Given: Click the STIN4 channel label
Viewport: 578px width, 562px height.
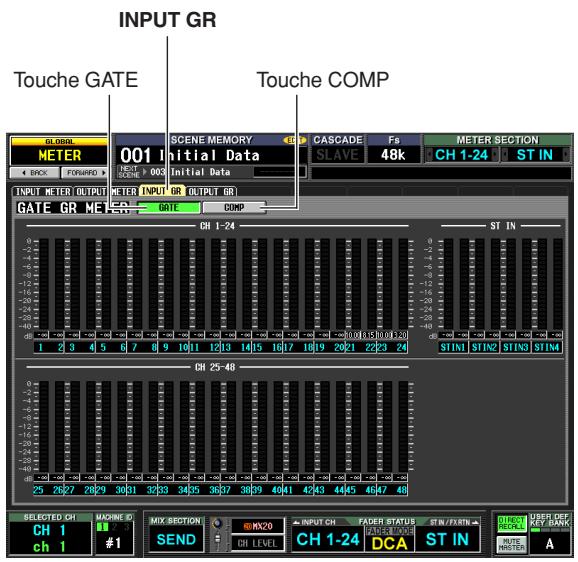Looking at the screenshot, I should 547,347.
